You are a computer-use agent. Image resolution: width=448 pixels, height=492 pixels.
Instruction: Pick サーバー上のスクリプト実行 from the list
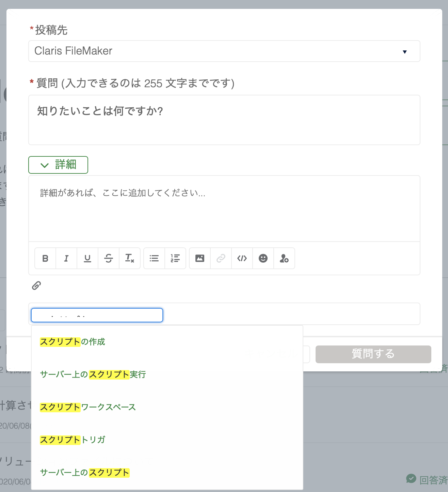point(93,374)
